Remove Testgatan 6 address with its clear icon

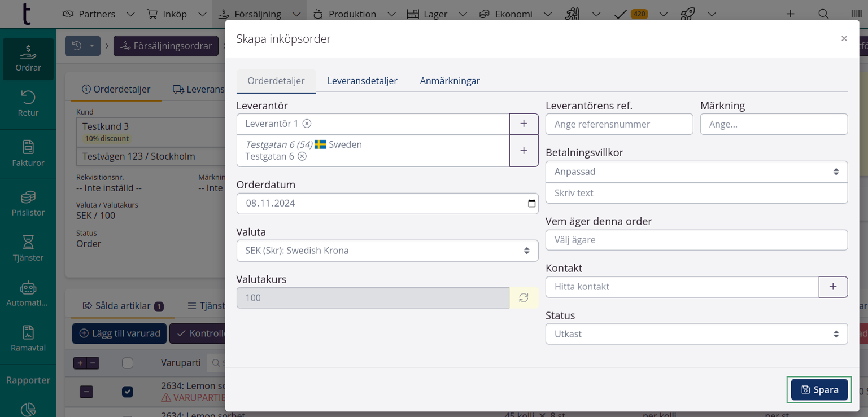(302, 156)
